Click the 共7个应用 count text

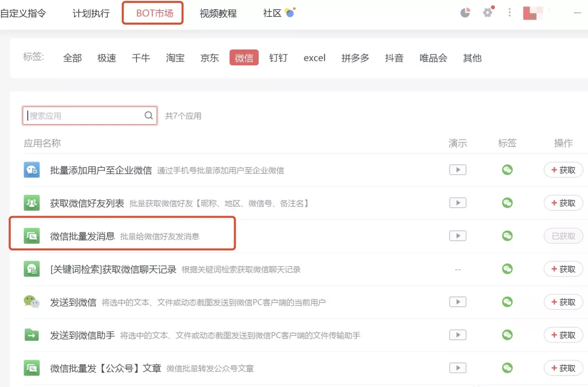[x=183, y=116]
